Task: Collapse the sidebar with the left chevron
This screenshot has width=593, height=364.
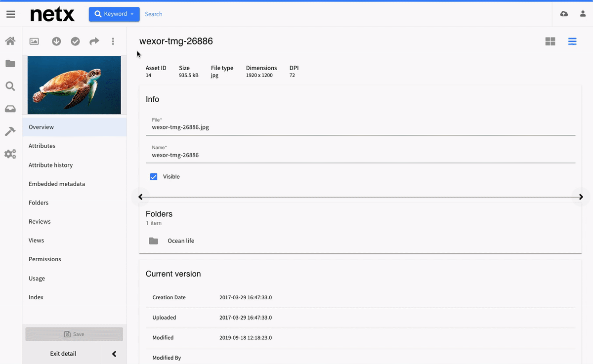Action: pyautogui.click(x=114, y=354)
